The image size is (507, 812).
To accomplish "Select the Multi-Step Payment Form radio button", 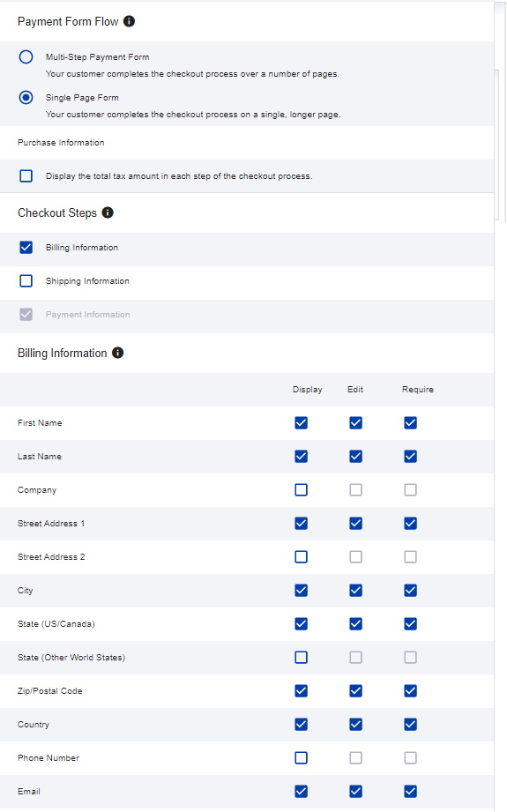I will click(x=26, y=57).
